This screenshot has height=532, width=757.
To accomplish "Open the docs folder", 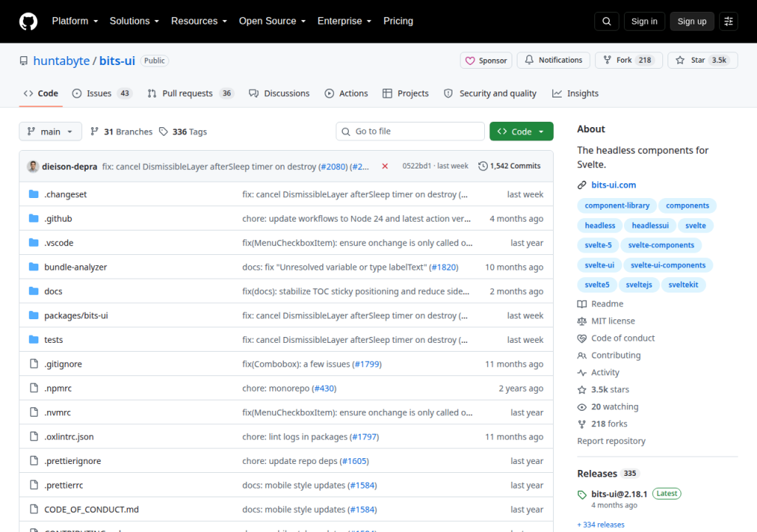I will pos(53,291).
